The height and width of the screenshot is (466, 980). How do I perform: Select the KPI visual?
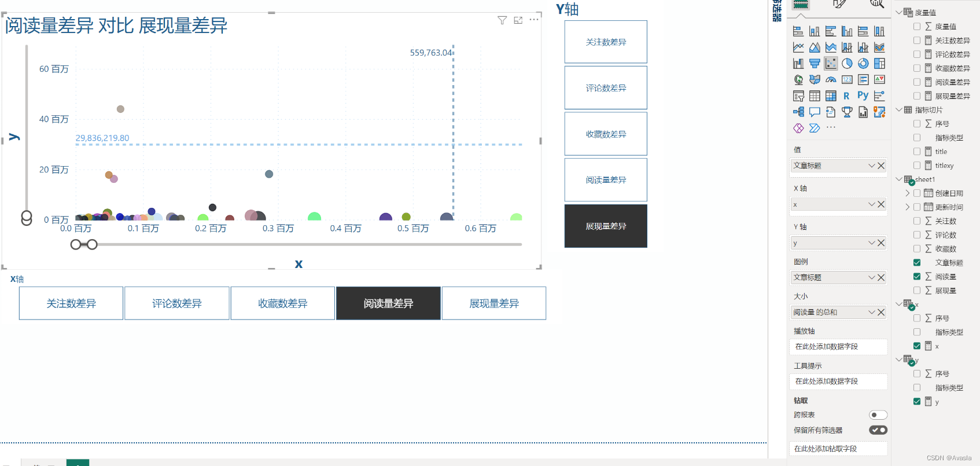click(879, 80)
